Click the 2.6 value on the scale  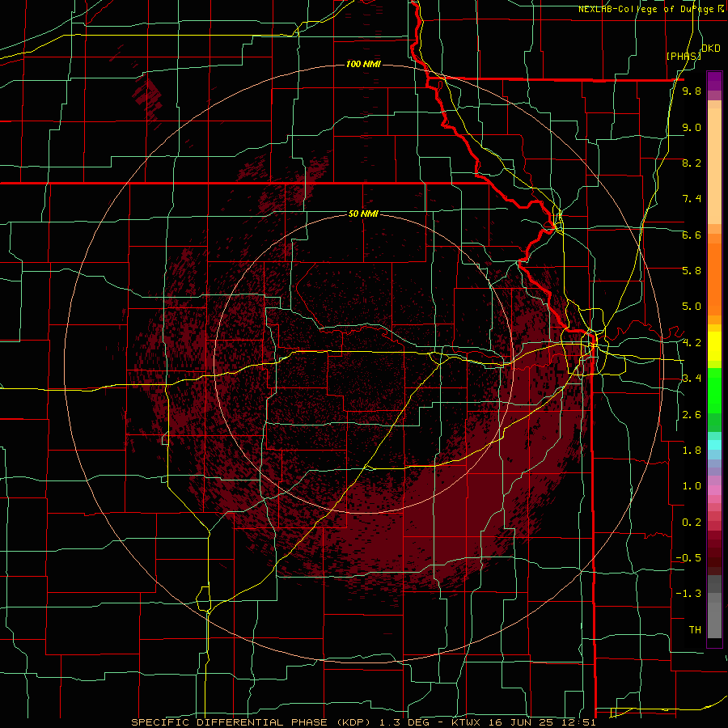pyautogui.click(x=692, y=415)
